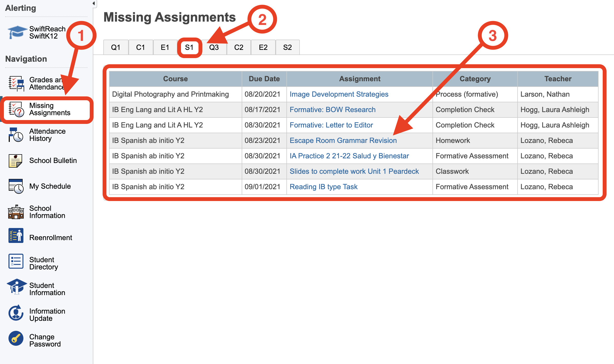The width and height of the screenshot is (614, 364).
Task: Open My Schedule calendar icon
Action: pos(16,186)
